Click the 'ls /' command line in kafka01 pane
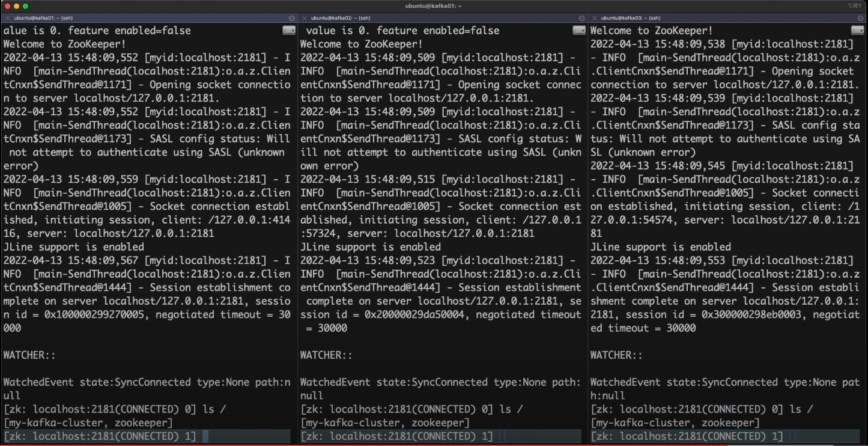The width and height of the screenshot is (868, 446). tap(115, 409)
